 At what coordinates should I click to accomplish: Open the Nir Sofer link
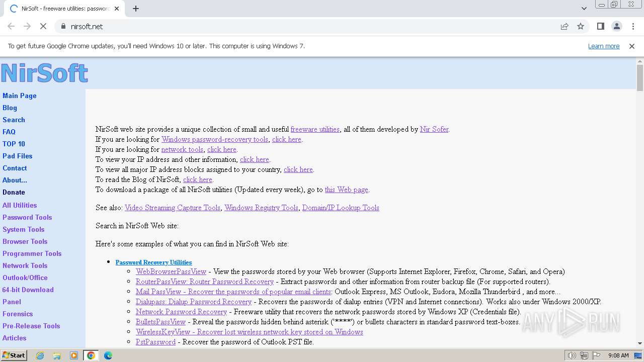pos(434,129)
